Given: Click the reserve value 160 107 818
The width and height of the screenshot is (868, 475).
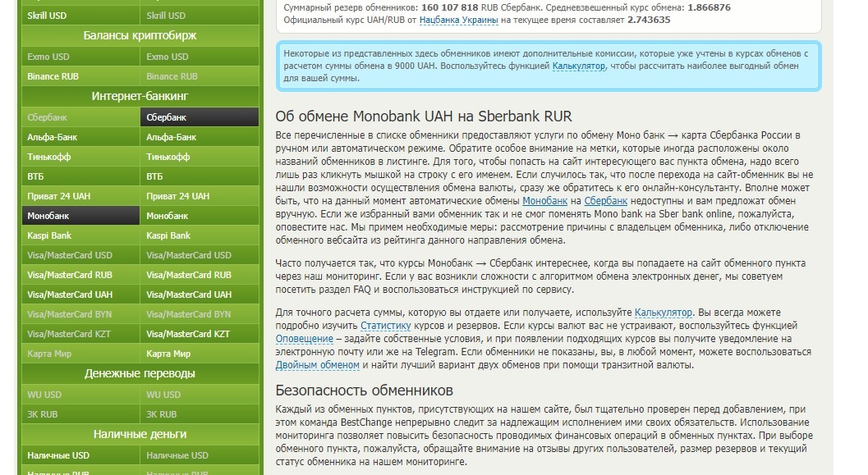Looking at the screenshot, I should coord(449,7).
